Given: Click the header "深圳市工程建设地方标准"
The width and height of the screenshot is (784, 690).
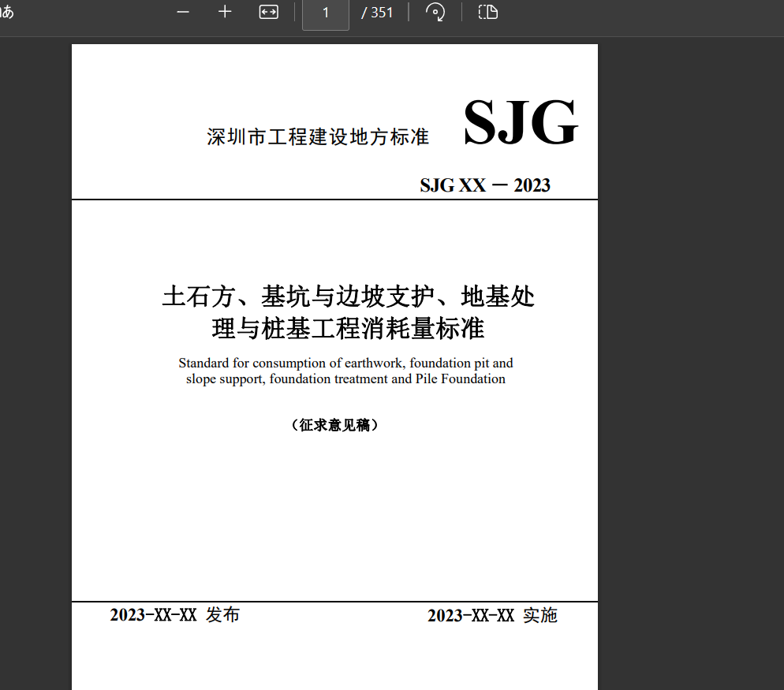Looking at the screenshot, I should point(318,136).
